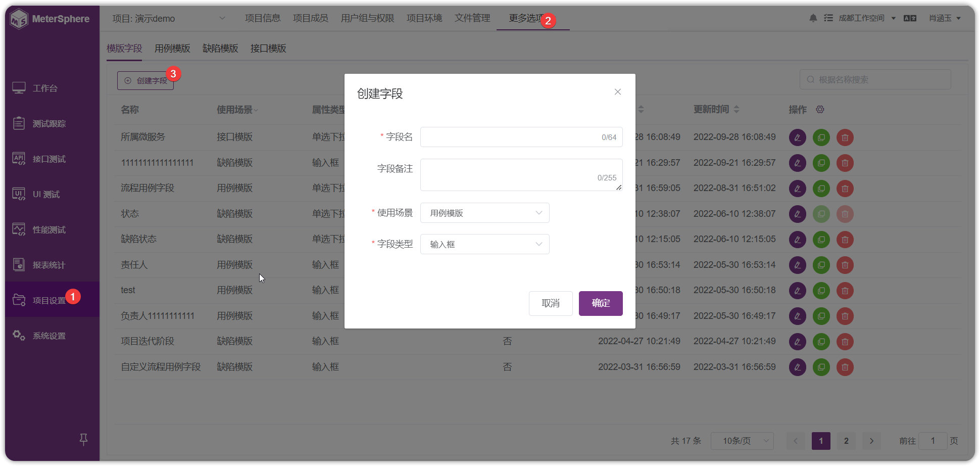This screenshot has height=466, width=980.
Task: Open the 用户组与权限 tab
Action: 368,18
